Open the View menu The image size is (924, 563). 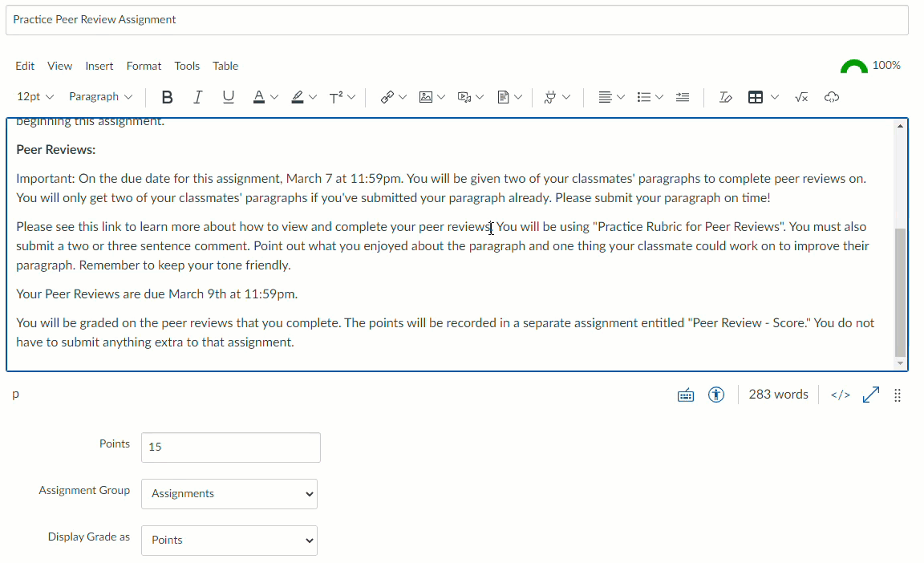click(59, 66)
